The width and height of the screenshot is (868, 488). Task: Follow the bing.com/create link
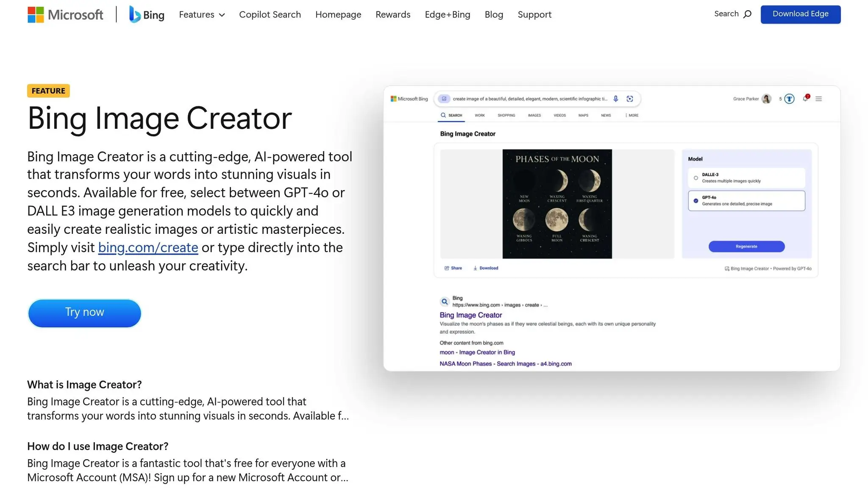pos(148,247)
